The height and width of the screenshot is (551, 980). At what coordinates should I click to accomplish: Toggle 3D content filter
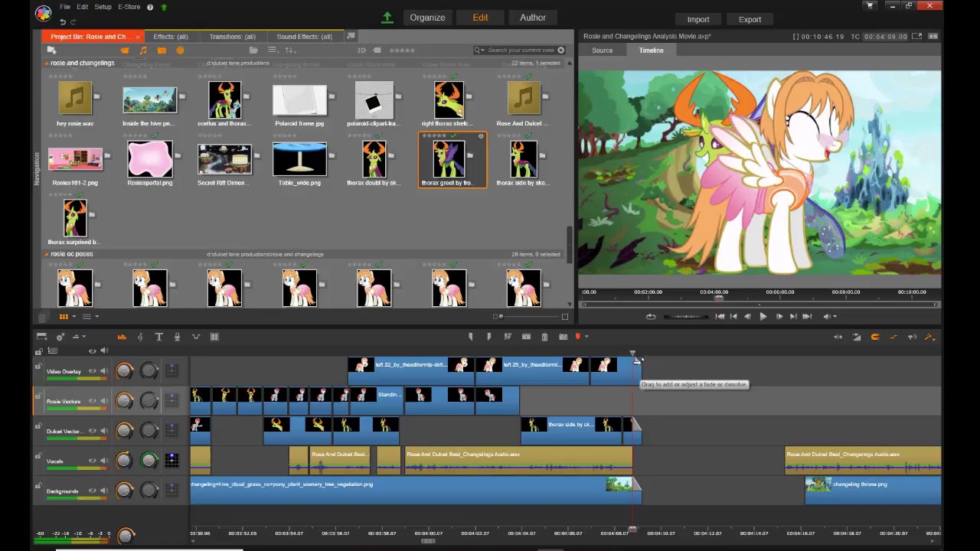point(361,51)
